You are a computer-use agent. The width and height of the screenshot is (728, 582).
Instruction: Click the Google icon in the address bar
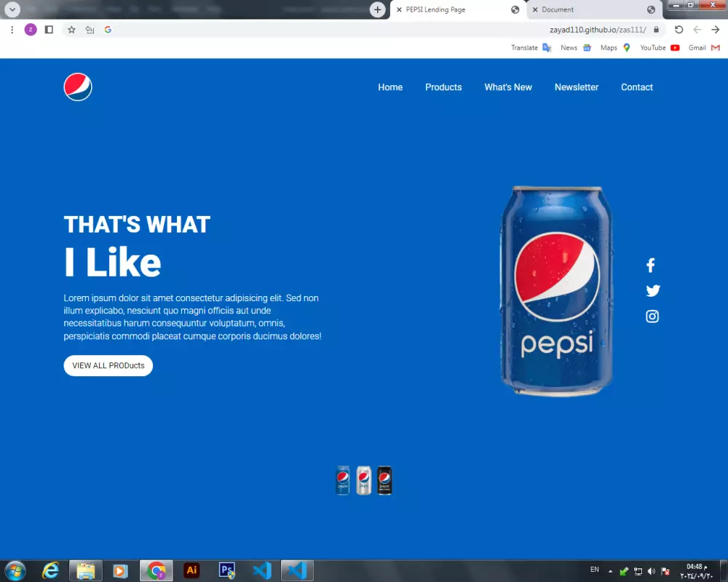click(108, 30)
